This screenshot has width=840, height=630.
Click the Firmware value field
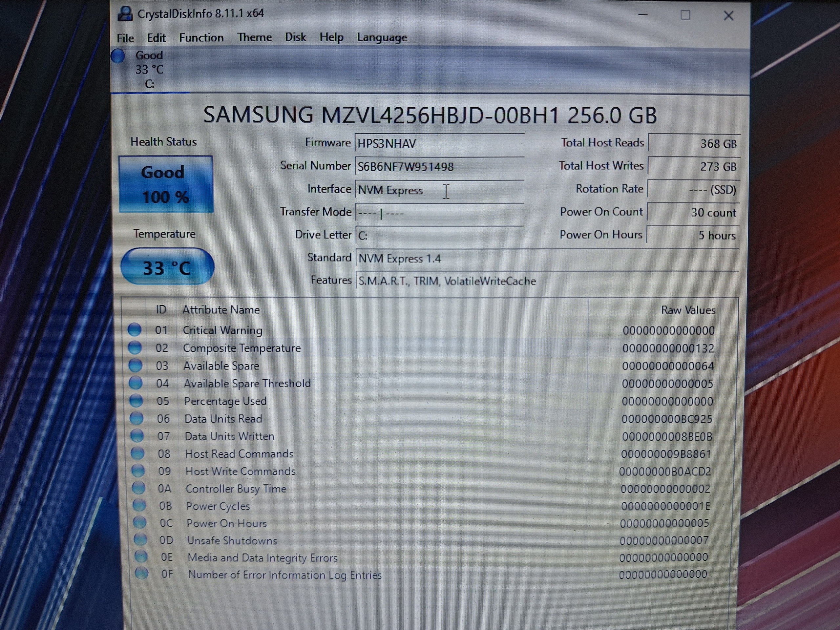[x=439, y=143]
